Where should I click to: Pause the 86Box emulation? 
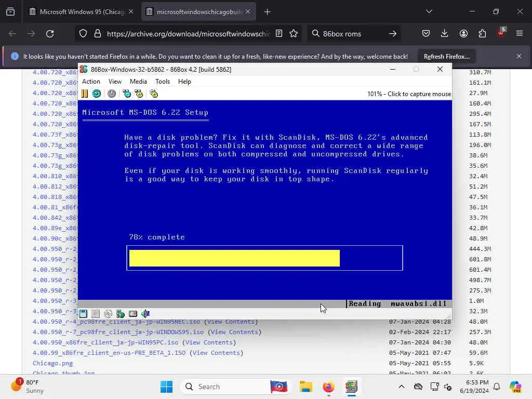tap(85, 94)
